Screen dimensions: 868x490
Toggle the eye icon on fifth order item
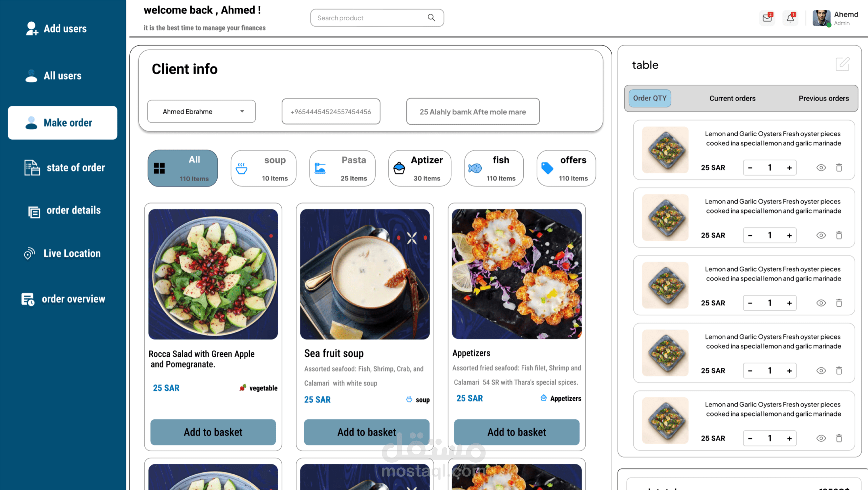(821, 438)
